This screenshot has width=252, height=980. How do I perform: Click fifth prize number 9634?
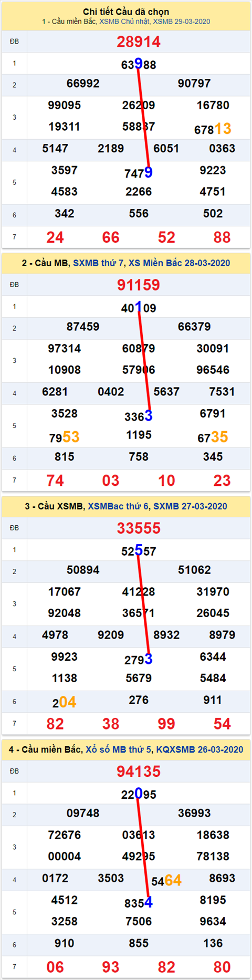[213, 921]
